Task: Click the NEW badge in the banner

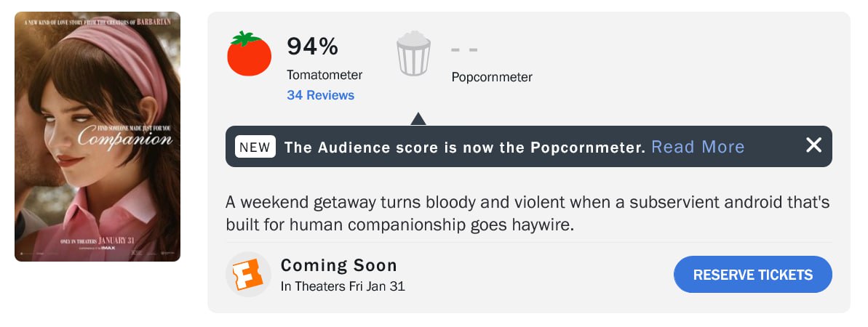Action: point(255,147)
